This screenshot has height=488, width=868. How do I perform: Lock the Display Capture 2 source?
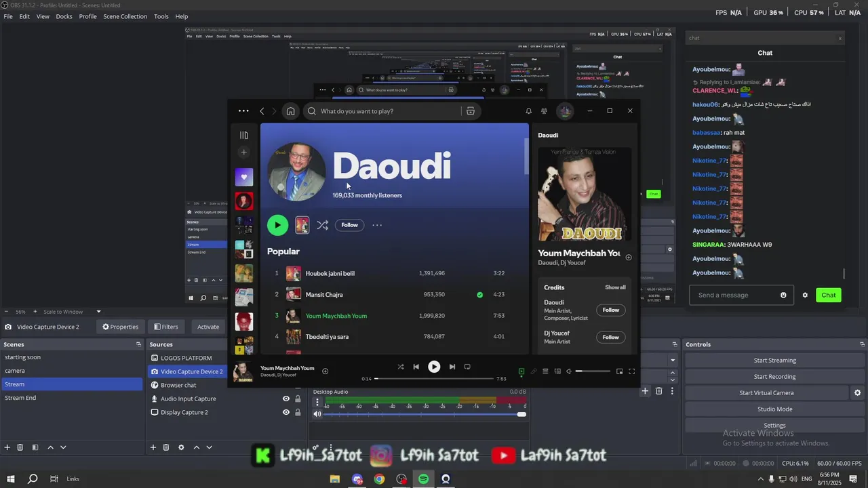[x=298, y=412]
